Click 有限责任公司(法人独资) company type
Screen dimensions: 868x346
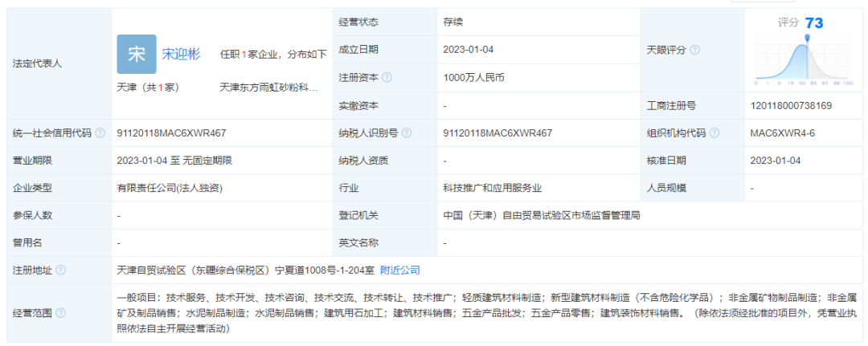coord(170,188)
